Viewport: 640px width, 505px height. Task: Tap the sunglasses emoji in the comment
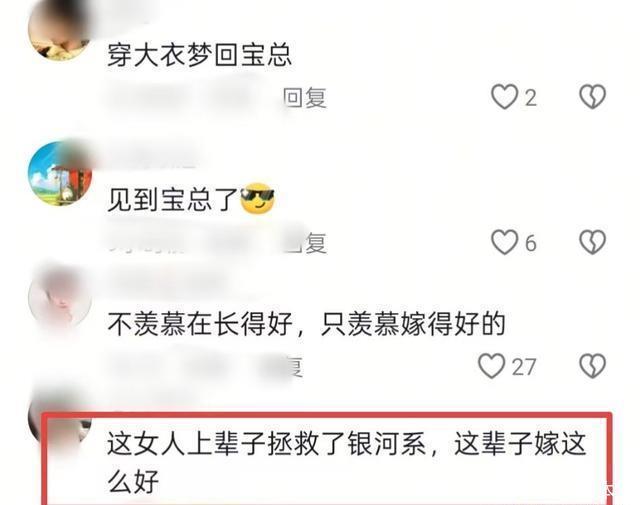click(258, 198)
